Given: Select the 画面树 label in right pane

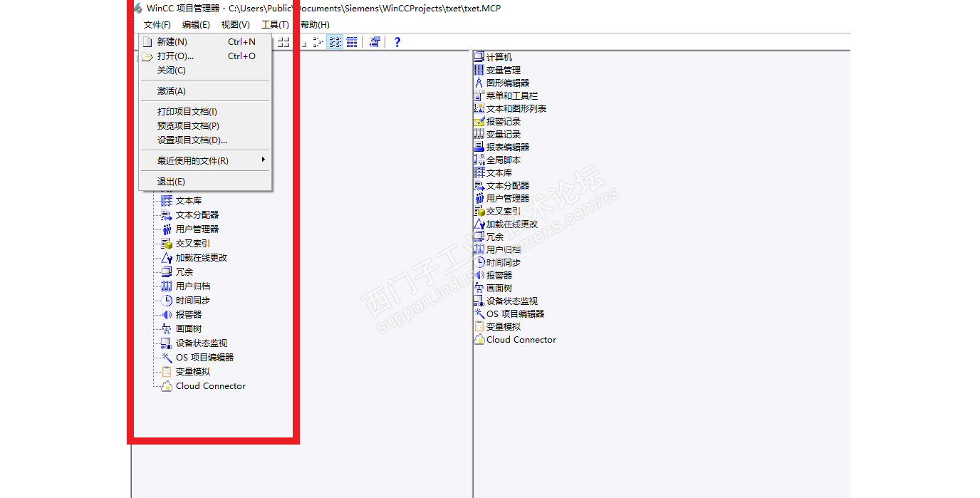Looking at the screenshot, I should pos(499,289).
